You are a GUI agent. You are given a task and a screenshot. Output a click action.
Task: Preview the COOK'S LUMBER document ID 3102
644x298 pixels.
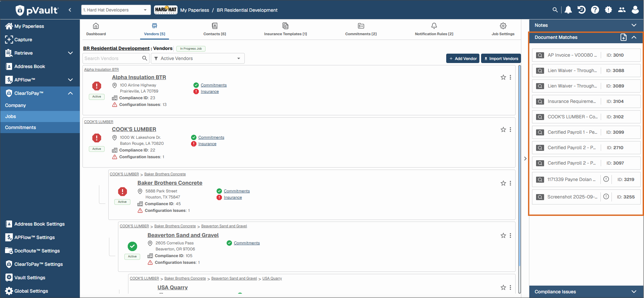pos(540,117)
